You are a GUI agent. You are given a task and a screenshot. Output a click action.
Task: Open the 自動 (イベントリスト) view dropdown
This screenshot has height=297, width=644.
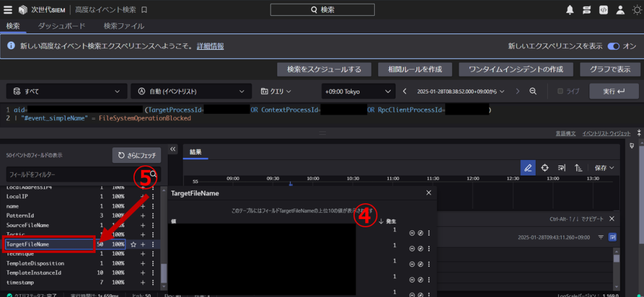coord(191,91)
